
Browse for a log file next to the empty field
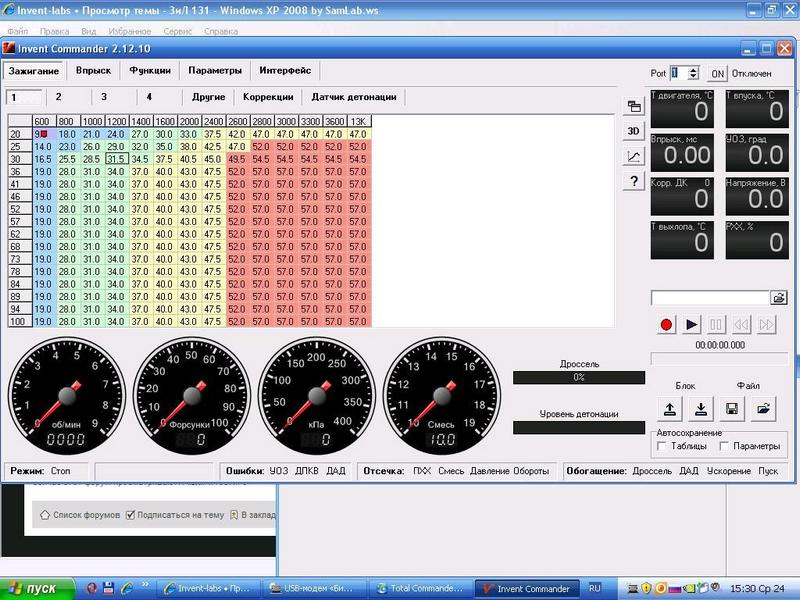779,297
